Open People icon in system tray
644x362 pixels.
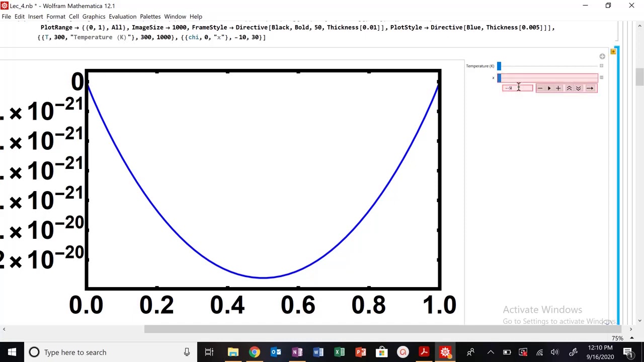(471, 352)
